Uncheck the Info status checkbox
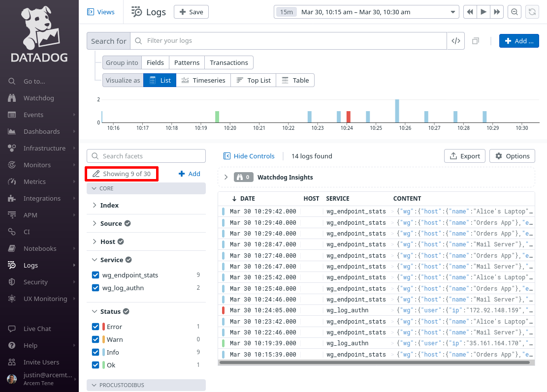Viewport: 547px width, 392px height. pyautogui.click(x=96, y=352)
